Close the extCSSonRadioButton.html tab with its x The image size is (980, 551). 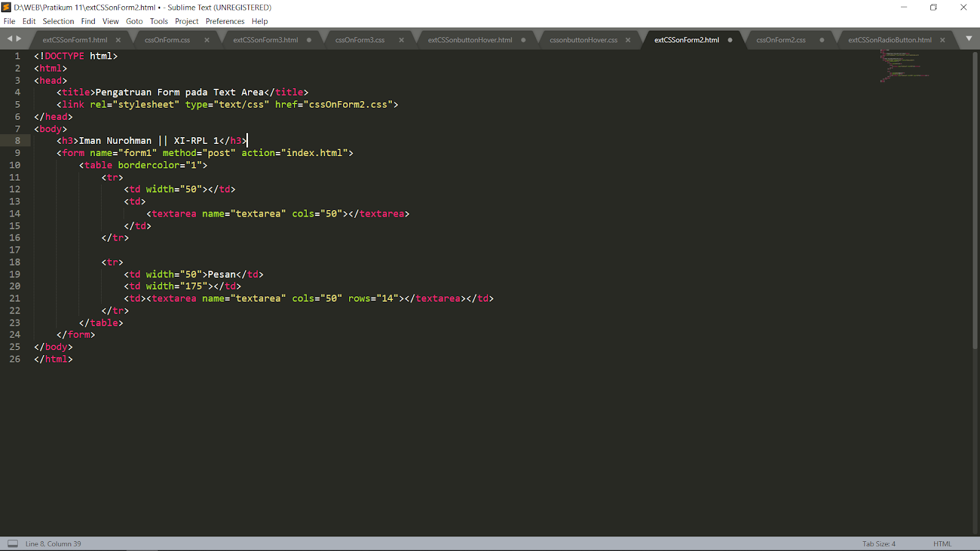pos(942,39)
